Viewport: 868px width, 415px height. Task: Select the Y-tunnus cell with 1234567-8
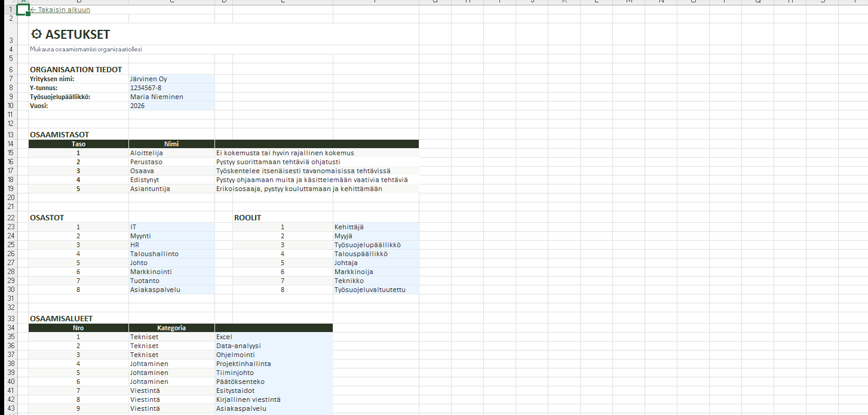pos(171,88)
